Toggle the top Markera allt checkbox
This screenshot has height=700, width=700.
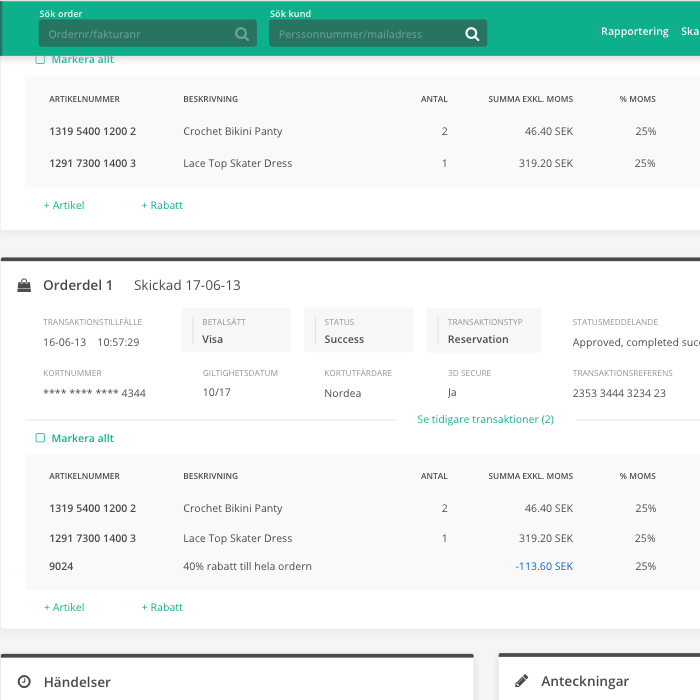pos(41,60)
